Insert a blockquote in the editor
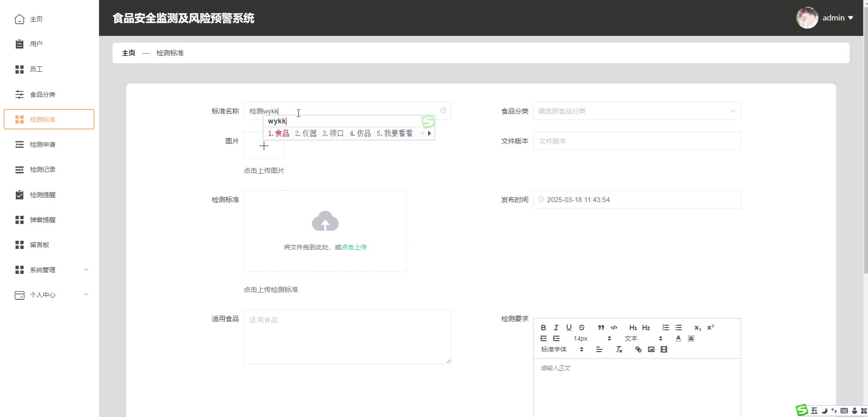The height and width of the screenshot is (417, 868). (601, 328)
